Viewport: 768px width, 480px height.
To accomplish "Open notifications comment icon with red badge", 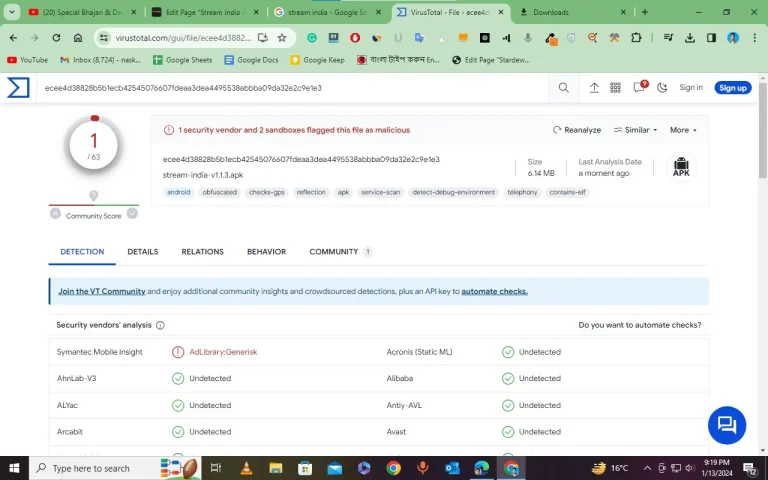I will point(640,87).
